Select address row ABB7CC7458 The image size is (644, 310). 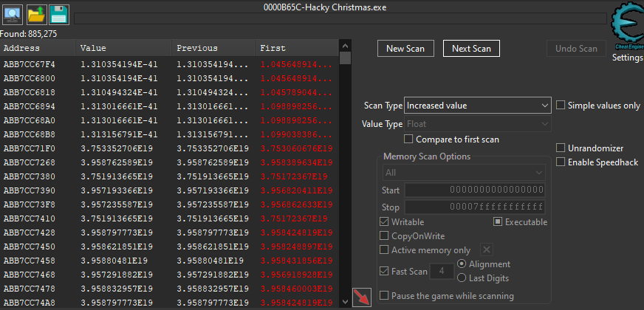click(x=169, y=261)
